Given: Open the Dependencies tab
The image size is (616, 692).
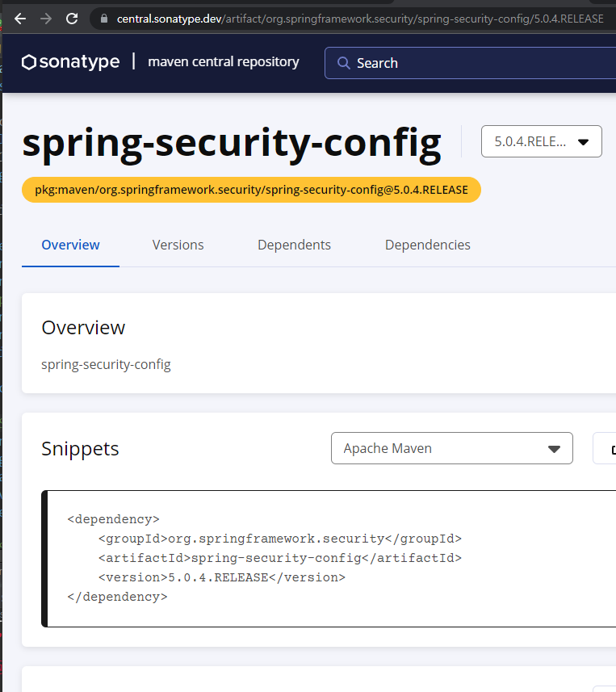Looking at the screenshot, I should point(428,245).
